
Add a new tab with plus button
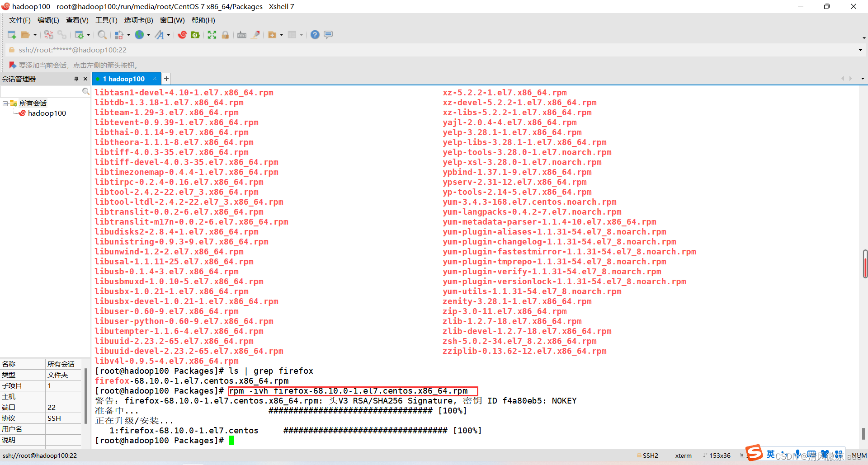[x=166, y=79]
